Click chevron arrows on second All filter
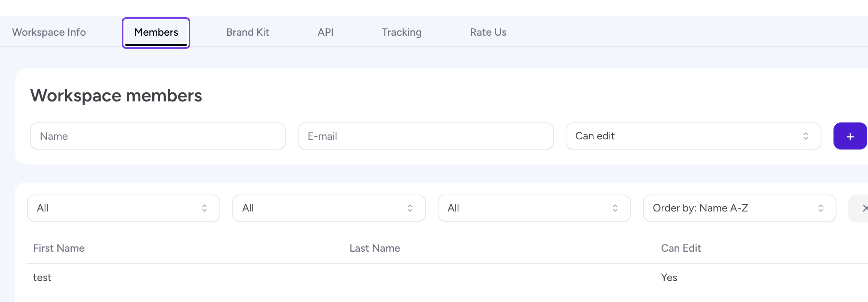868x302 pixels. click(410, 208)
